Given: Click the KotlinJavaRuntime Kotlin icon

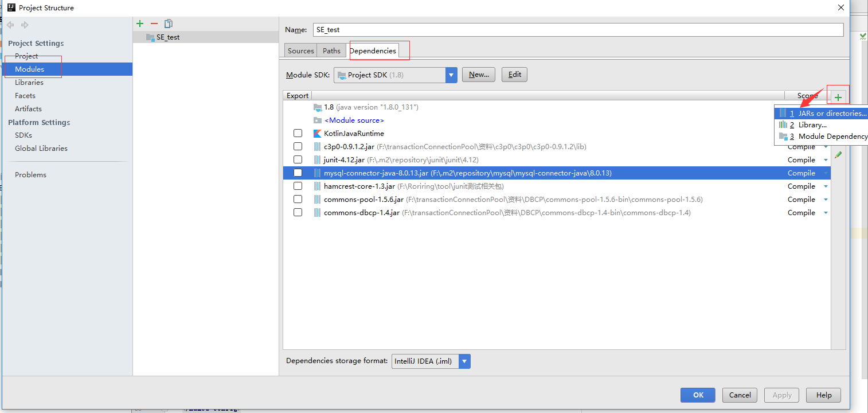Looking at the screenshot, I should click(x=318, y=134).
